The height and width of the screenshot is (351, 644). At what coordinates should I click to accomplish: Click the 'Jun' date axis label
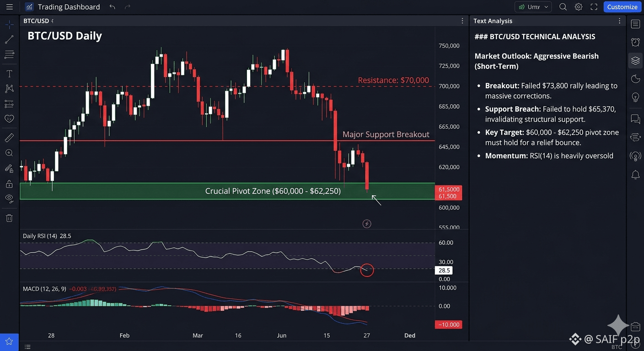click(x=282, y=335)
